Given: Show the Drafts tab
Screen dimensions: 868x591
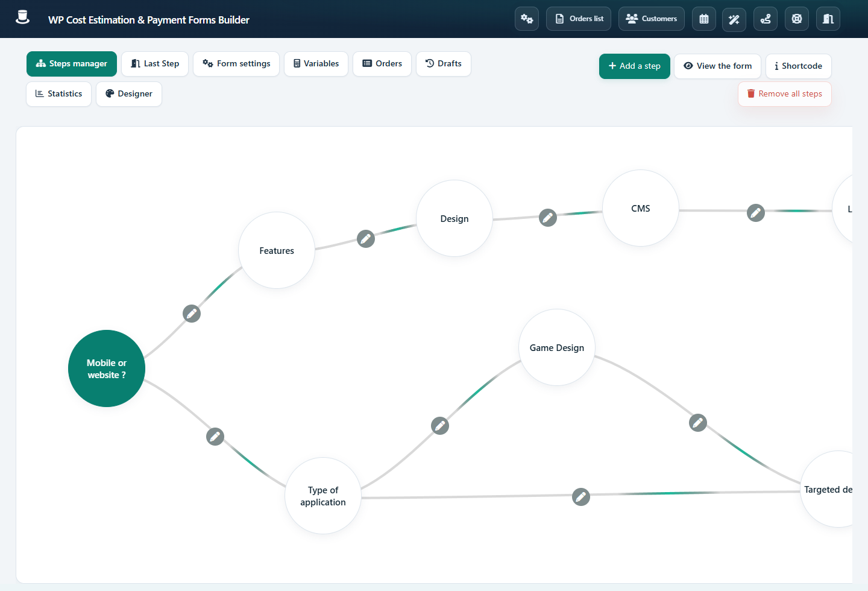Looking at the screenshot, I should (444, 64).
